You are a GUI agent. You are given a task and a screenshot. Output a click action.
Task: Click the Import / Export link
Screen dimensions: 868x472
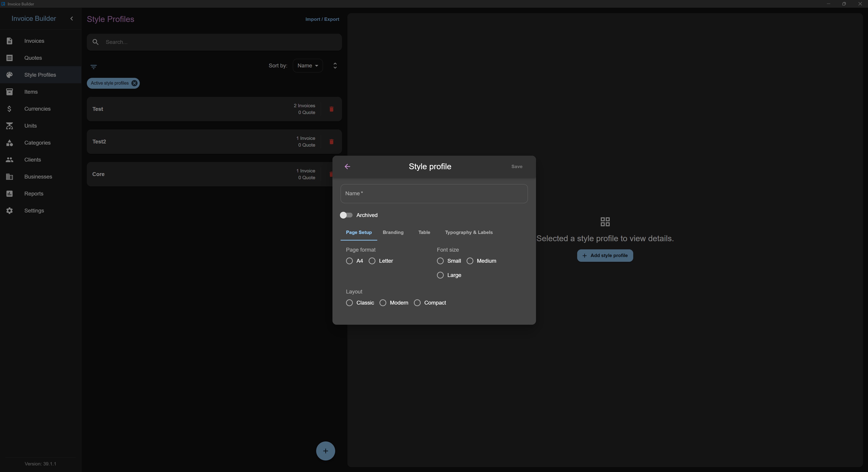322,19
